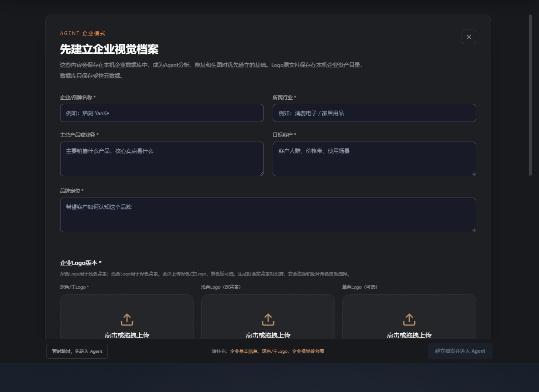Click 暂时跳过，先进入 Agent button
Viewport: 539px width, 392px height.
click(x=77, y=351)
